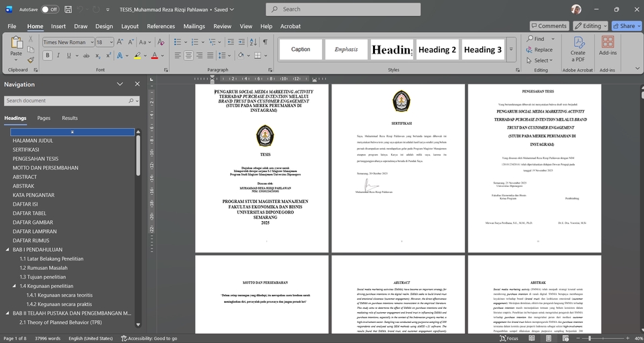Click the yellow text highlight color button
Screen dimensions: 644x343
(x=138, y=56)
